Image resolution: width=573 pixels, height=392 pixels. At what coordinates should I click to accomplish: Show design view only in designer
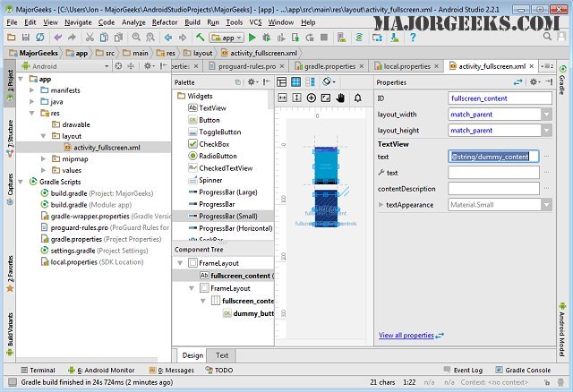click(x=282, y=81)
